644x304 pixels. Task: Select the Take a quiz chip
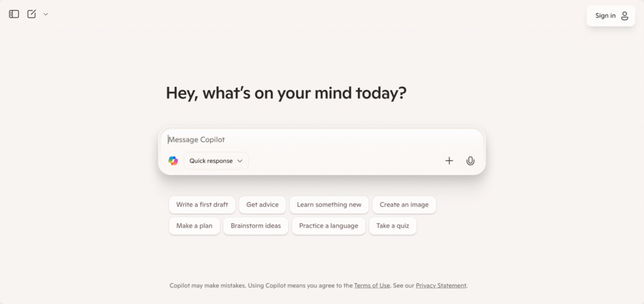[x=392, y=226]
